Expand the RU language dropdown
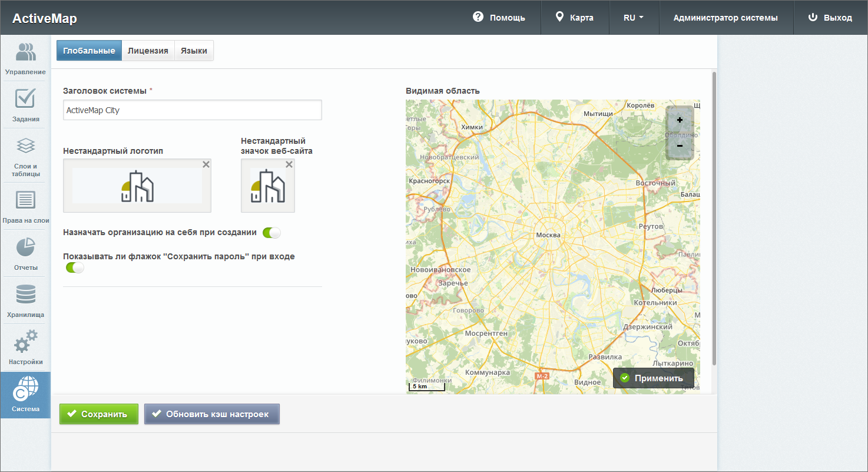The height and width of the screenshot is (472, 868). coord(633,18)
